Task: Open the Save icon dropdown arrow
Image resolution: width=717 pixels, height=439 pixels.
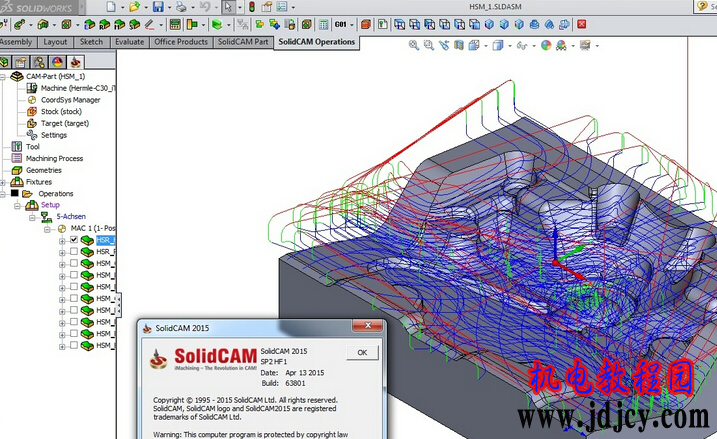Action: click(x=169, y=7)
